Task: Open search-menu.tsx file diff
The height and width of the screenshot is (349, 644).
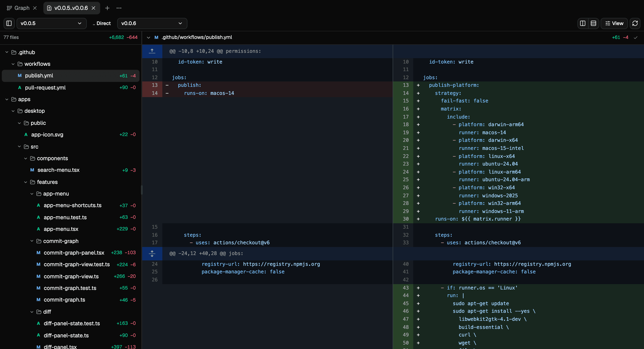Action: (70, 170)
